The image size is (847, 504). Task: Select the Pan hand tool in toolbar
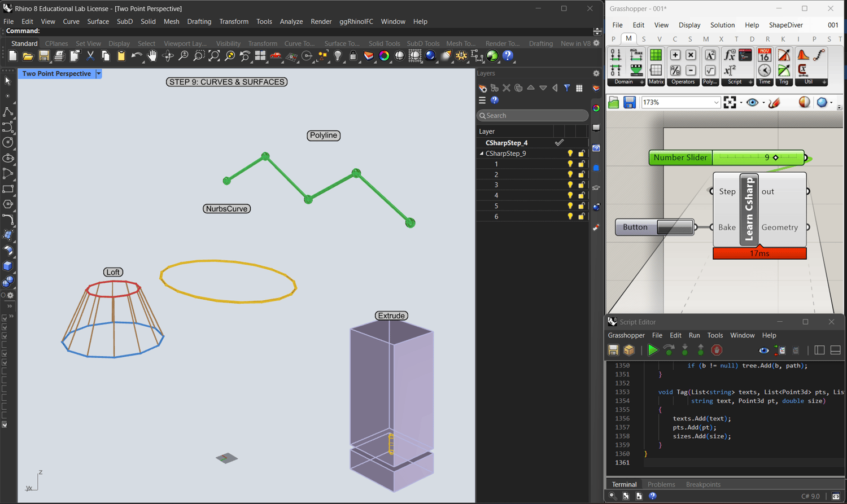(x=152, y=56)
